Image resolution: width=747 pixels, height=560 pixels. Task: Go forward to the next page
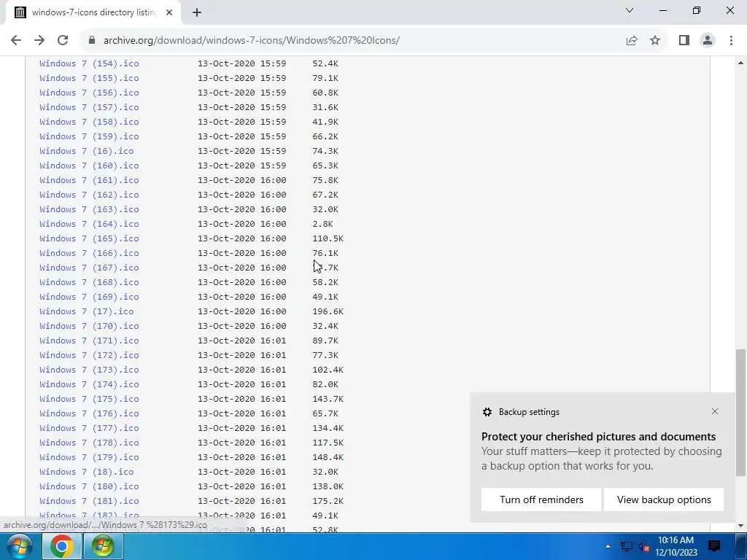39,40
